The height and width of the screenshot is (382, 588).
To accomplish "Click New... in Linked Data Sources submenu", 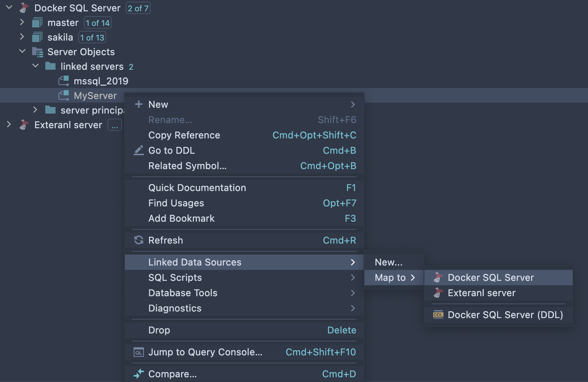I will tap(389, 262).
